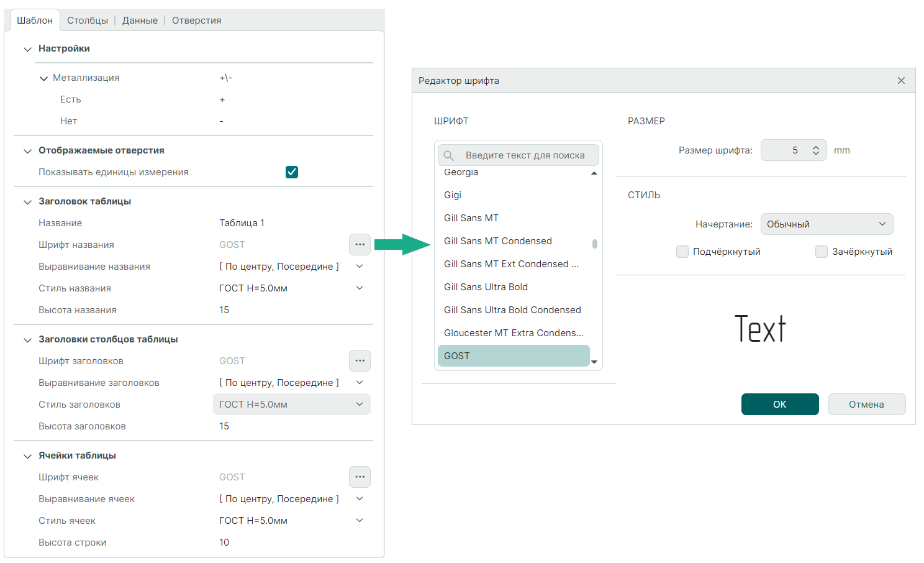Open the font style dropdown
The width and height of the screenshot is (924, 563).
click(x=827, y=224)
